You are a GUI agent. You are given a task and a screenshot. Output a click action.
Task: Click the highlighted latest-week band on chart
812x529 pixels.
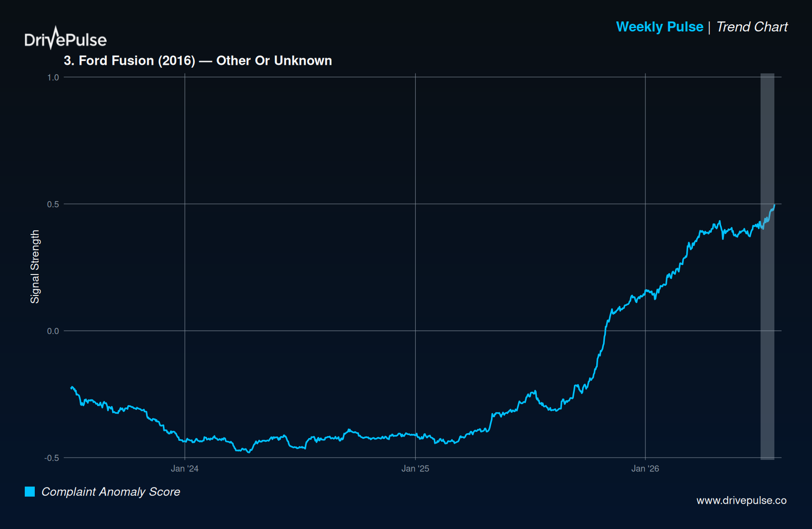click(x=767, y=266)
